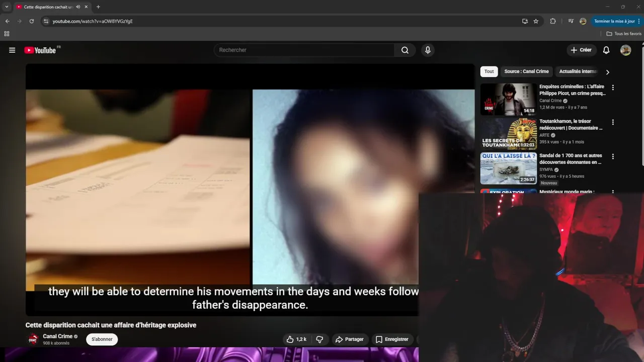Close the Cette disparition cachait tab
Image resolution: width=644 pixels, height=362 pixels.
pyautogui.click(x=86, y=7)
